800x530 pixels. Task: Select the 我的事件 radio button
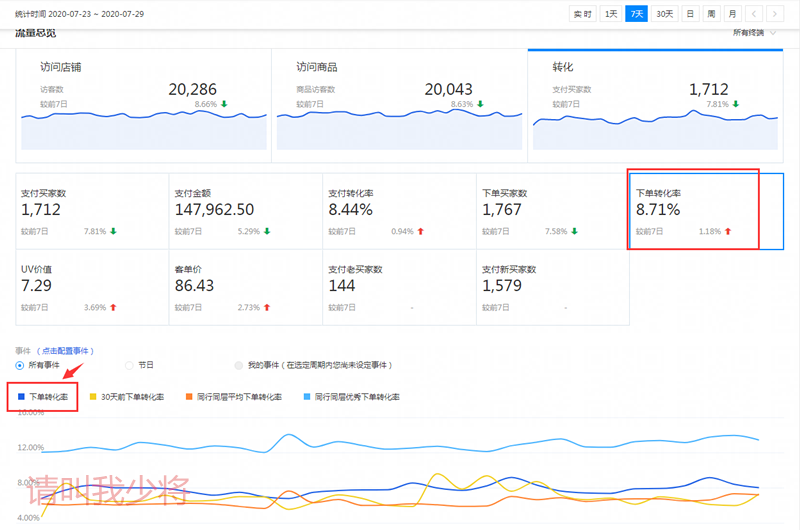pos(238,366)
